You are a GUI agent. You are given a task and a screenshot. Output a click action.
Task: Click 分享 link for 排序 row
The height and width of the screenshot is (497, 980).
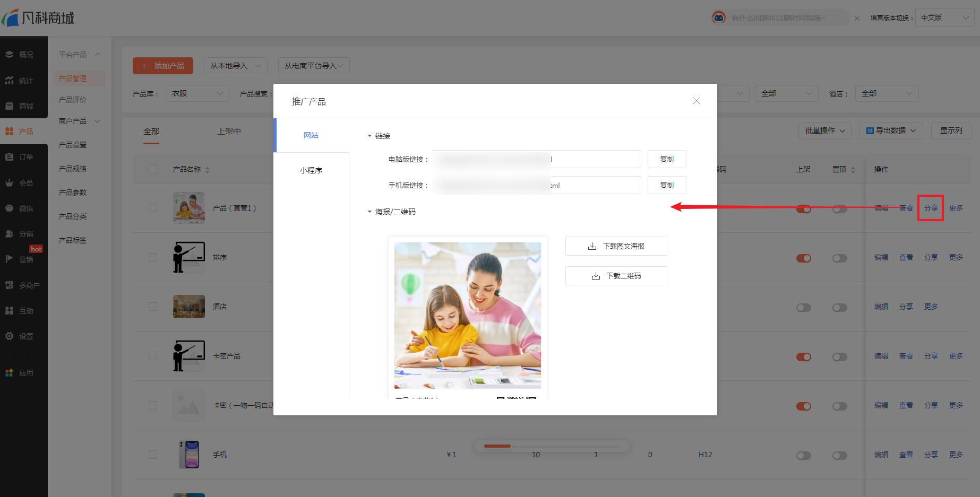point(931,257)
